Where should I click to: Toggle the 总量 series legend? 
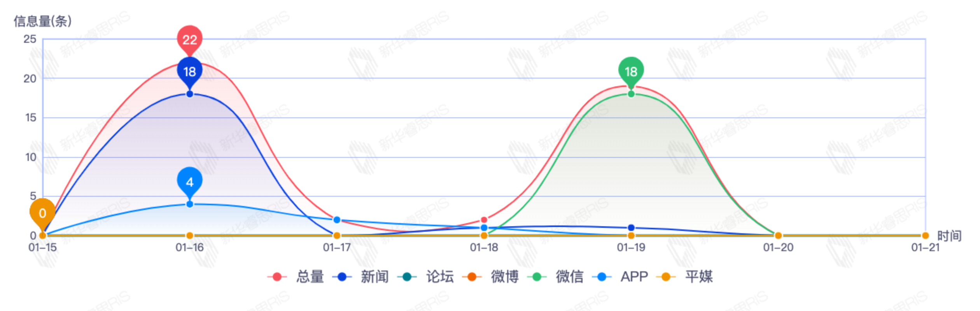click(x=296, y=277)
